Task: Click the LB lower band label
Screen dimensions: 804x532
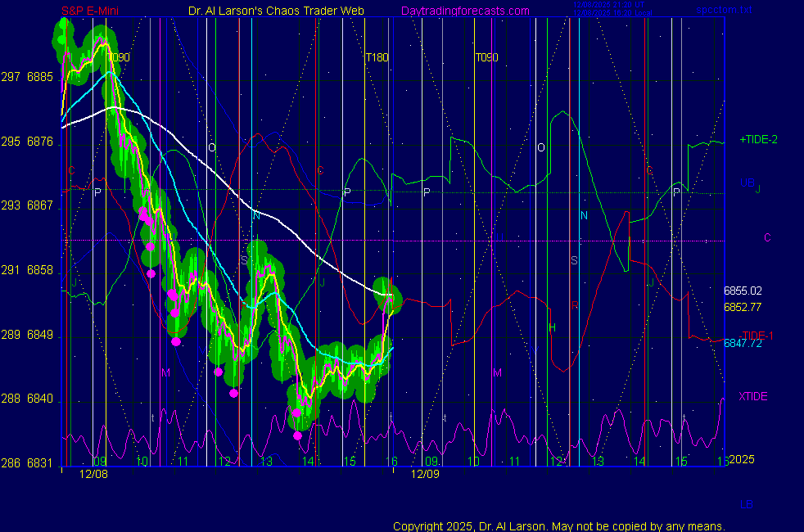Action: (747, 505)
